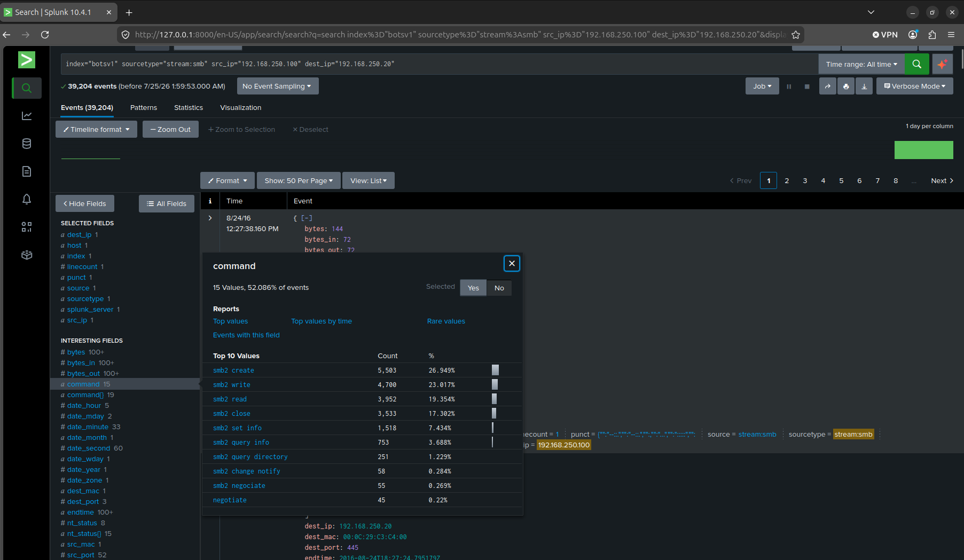
Task: Open the dashboards grid sidebar icon
Action: click(x=27, y=227)
